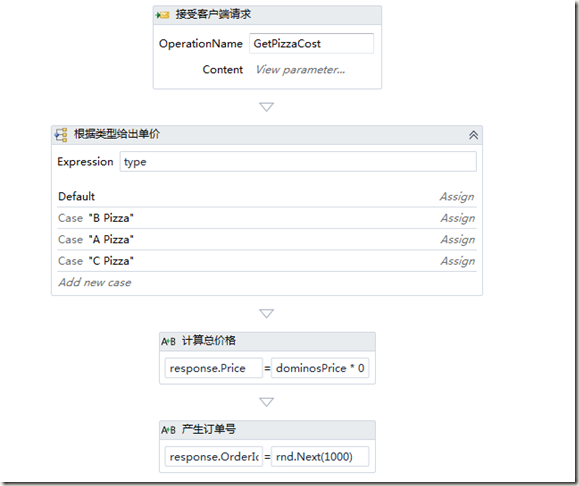Click the response.OrderId target field
The width and height of the screenshot is (579, 486).
coord(214,457)
